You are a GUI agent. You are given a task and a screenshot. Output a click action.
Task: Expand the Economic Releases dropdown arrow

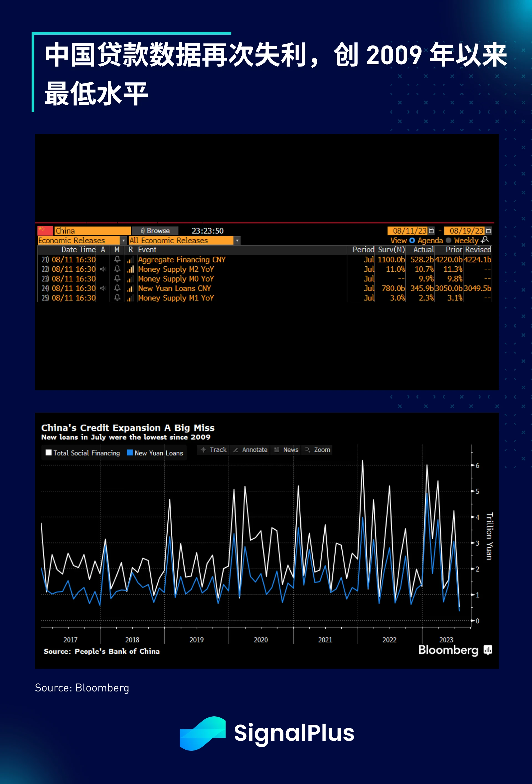(124, 241)
